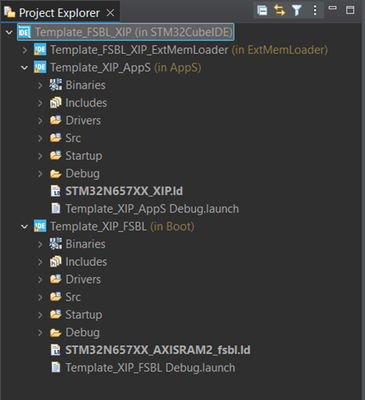Expand Binaries under Template_XIP_AppS
365x400 pixels.
[x=40, y=85]
